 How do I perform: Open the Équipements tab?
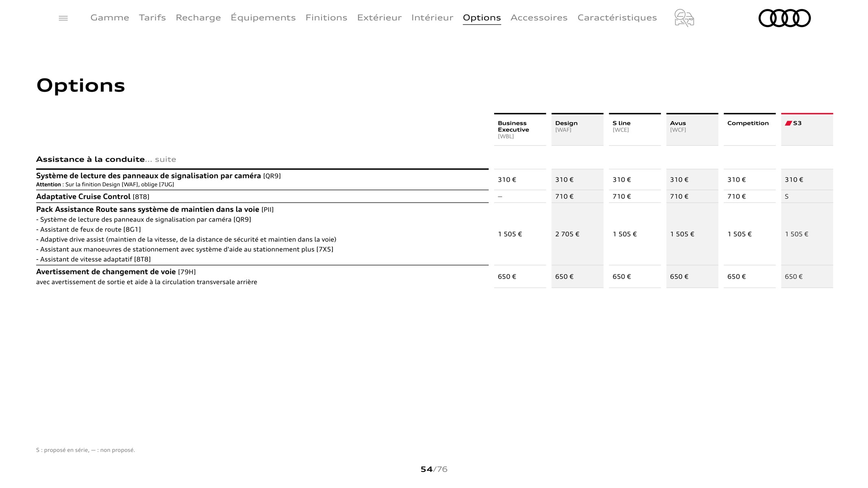coord(263,17)
